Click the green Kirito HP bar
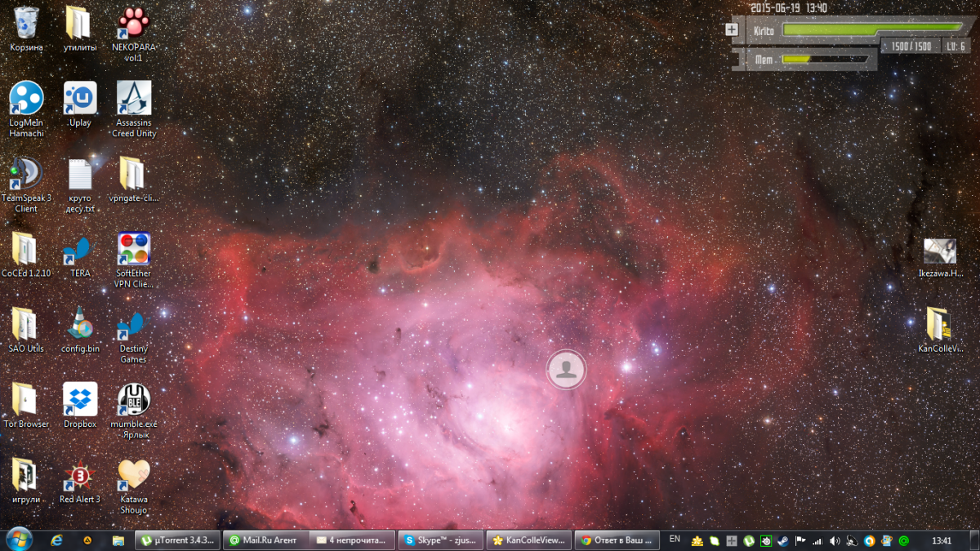This screenshot has height=551, width=980. (x=871, y=28)
